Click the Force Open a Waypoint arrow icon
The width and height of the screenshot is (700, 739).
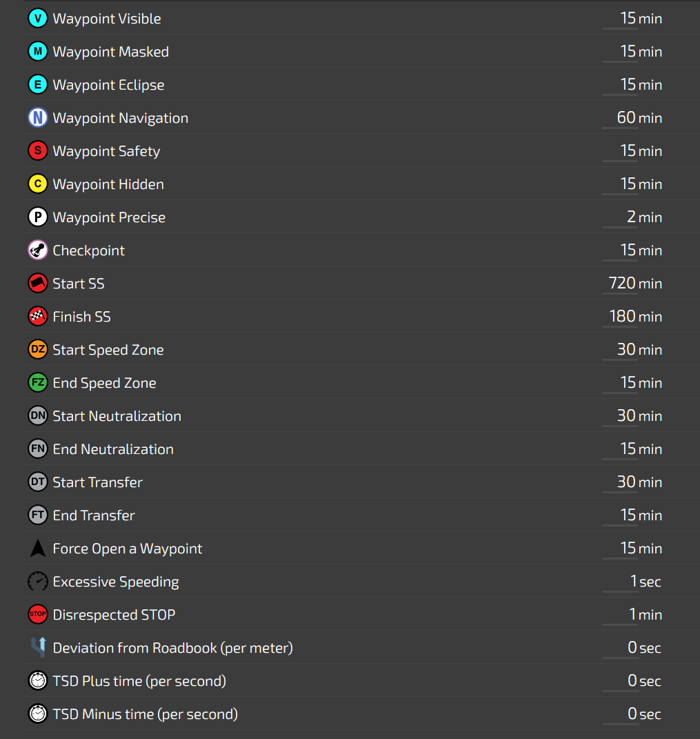pyautogui.click(x=37, y=549)
